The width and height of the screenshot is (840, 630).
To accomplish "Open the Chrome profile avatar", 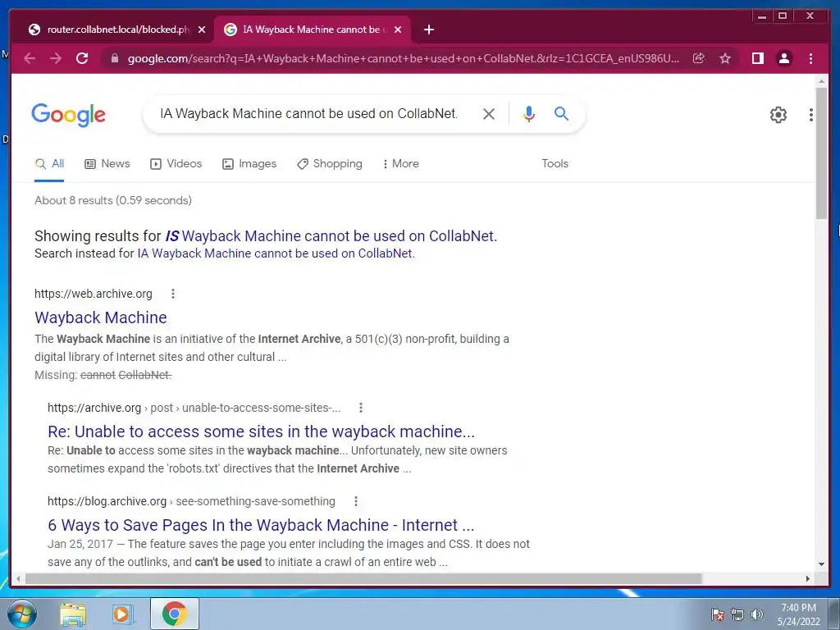I will (x=783, y=58).
